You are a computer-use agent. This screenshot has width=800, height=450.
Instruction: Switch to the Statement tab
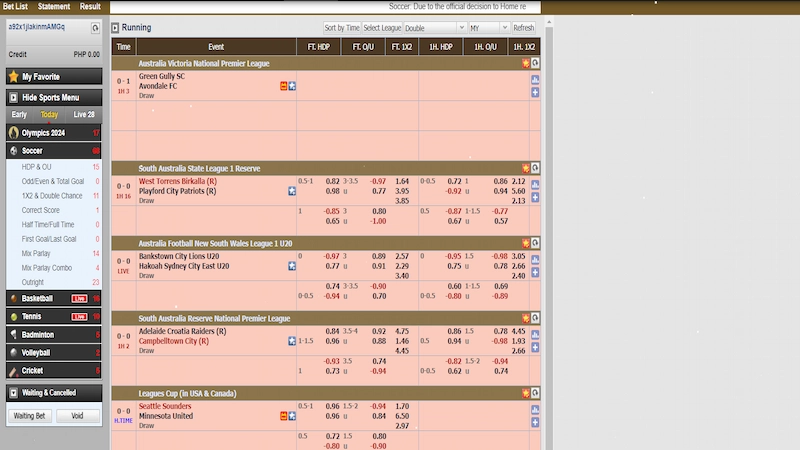[x=54, y=6]
